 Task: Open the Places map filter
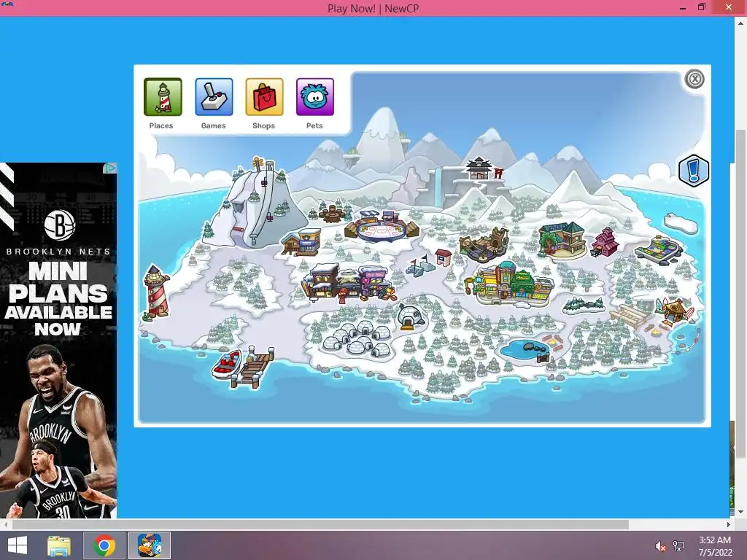(x=163, y=98)
